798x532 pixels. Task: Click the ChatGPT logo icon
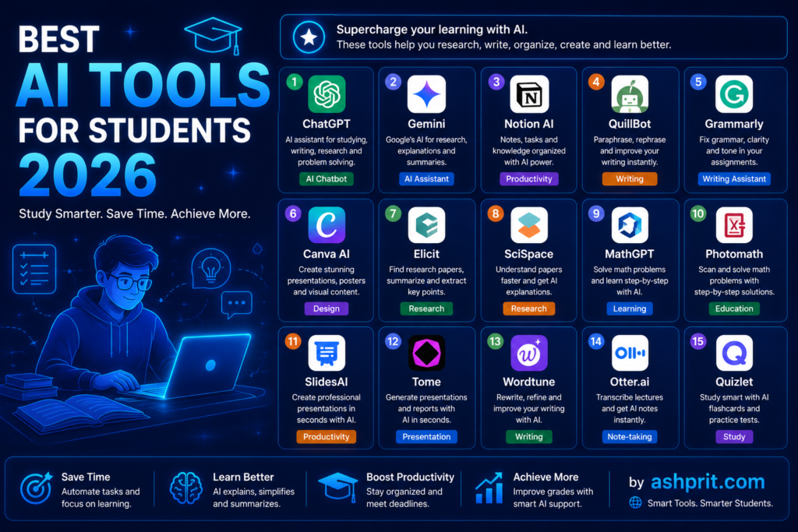(327, 94)
